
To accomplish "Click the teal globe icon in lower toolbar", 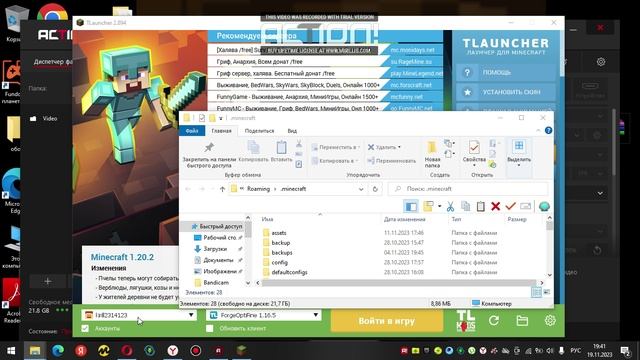I will point(544,207).
